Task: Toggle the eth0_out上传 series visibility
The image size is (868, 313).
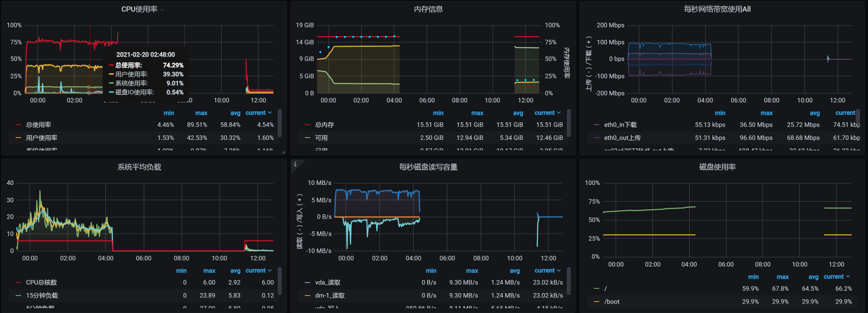Action: pyautogui.click(x=622, y=138)
